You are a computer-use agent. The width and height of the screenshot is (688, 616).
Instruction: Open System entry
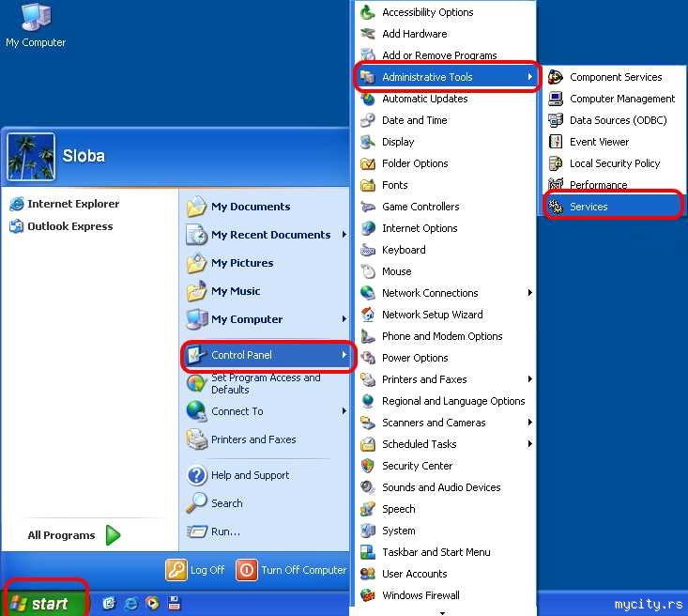tap(445, 531)
